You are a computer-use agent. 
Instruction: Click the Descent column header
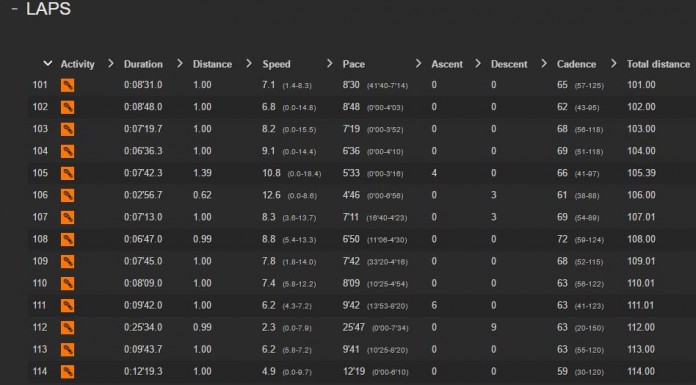pos(509,64)
